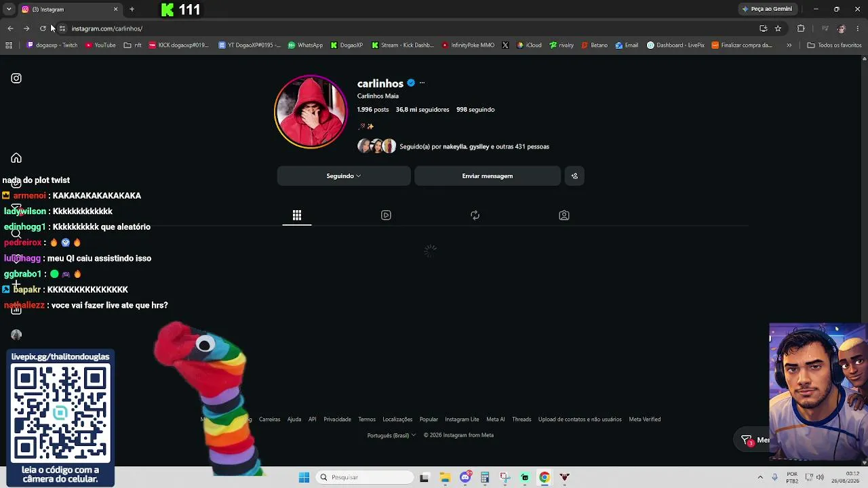The height and width of the screenshot is (488, 868).
Task: Open the Finalizar compra bookmark
Action: [742, 45]
